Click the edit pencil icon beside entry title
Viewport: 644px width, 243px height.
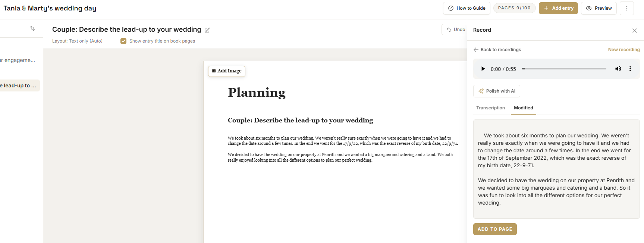[x=207, y=30]
